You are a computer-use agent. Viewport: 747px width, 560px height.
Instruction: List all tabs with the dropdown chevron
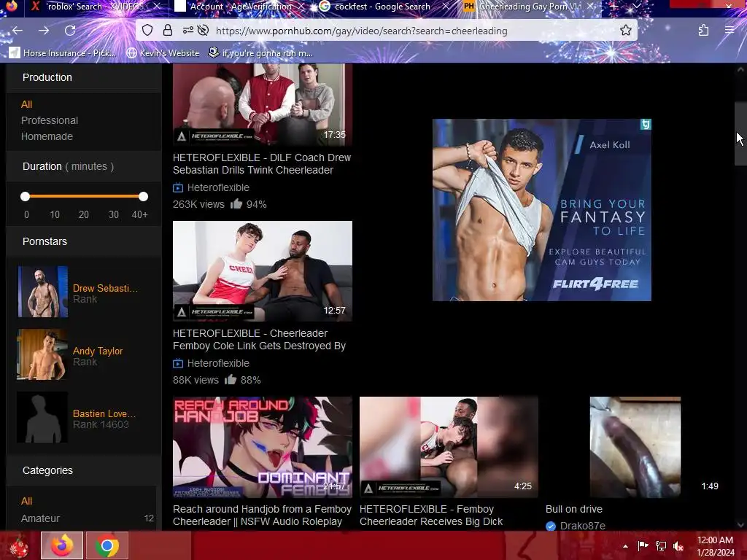click(x=636, y=7)
